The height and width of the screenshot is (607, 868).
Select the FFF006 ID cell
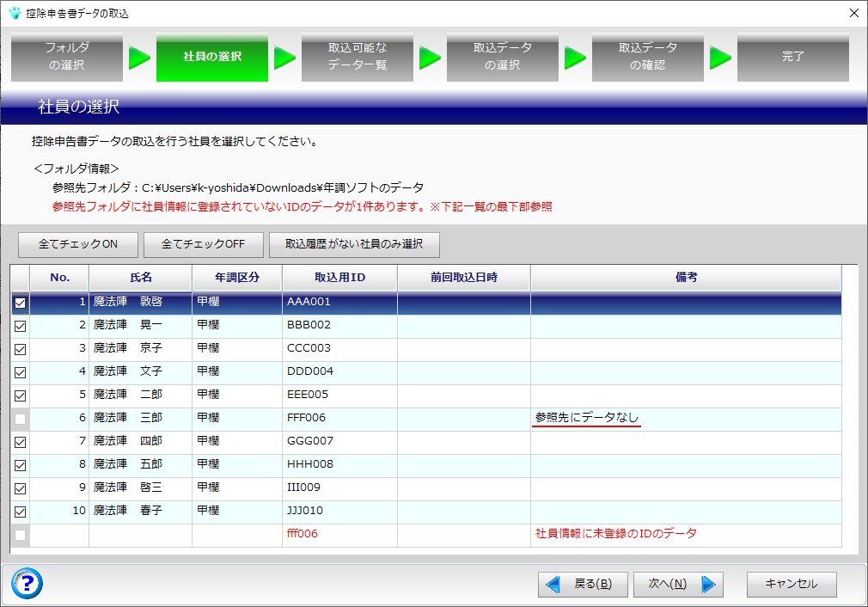pyautogui.click(x=339, y=419)
